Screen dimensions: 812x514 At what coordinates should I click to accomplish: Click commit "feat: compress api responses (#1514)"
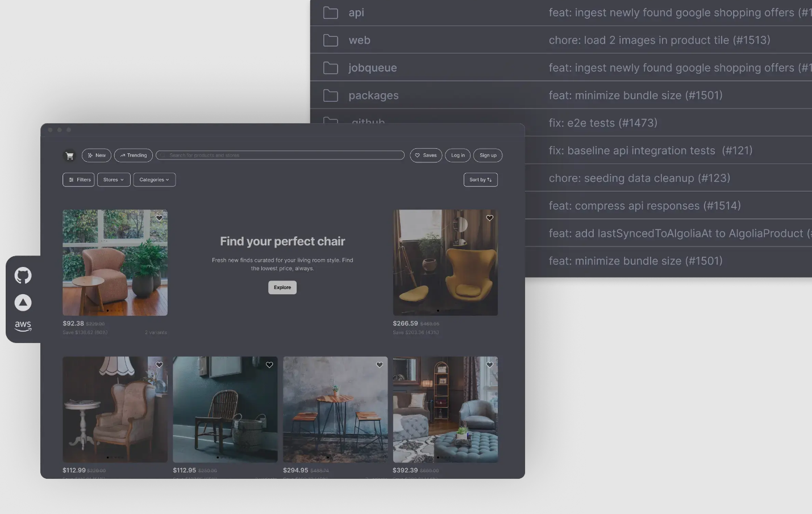coord(645,206)
